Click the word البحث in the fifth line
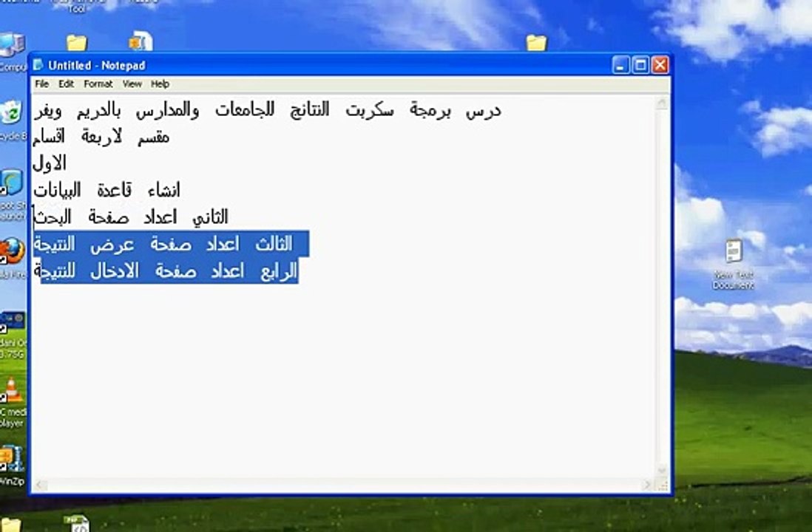Screen dimensions: 812x532 53,217
